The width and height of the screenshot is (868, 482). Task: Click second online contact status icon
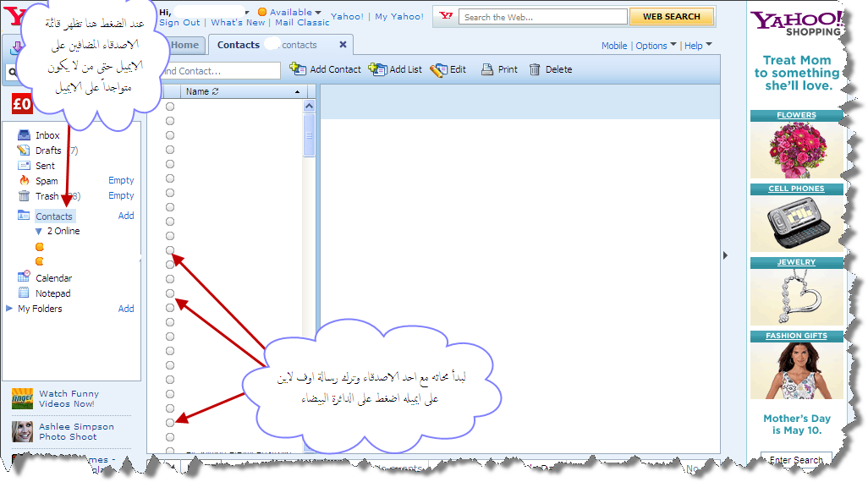[39, 261]
